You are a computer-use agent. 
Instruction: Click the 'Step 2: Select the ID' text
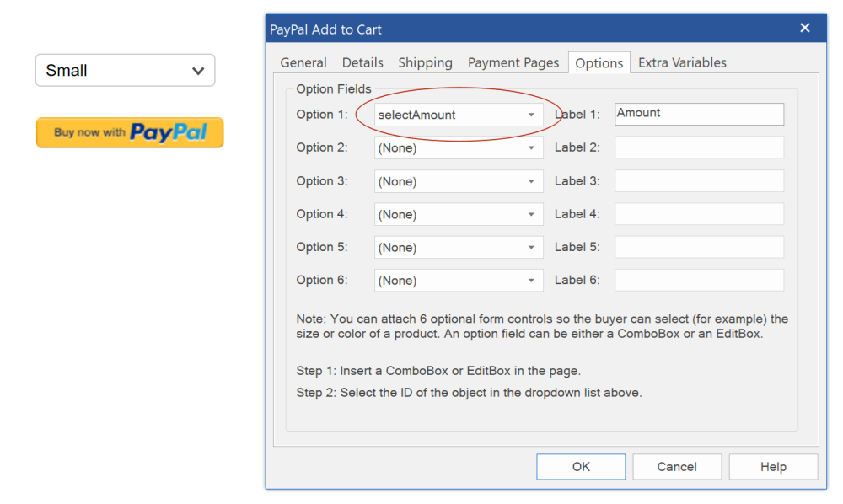coord(469,393)
